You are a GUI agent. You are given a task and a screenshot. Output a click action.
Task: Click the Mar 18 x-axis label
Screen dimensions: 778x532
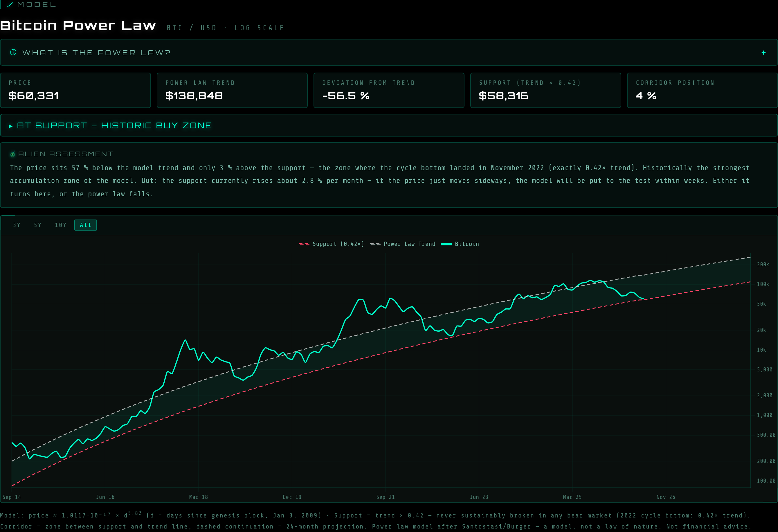[199, 497]
